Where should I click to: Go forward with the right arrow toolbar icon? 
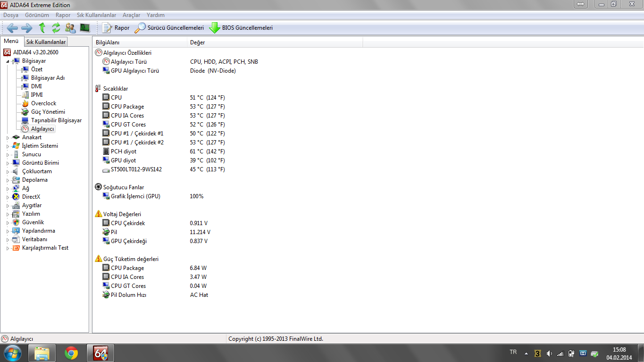click(26, 28)
